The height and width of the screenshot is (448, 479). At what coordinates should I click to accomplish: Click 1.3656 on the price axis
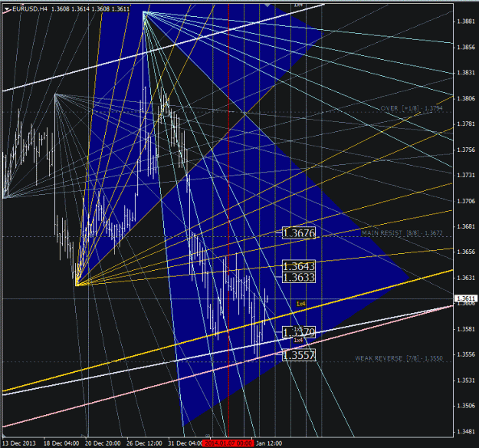[466, 252]
